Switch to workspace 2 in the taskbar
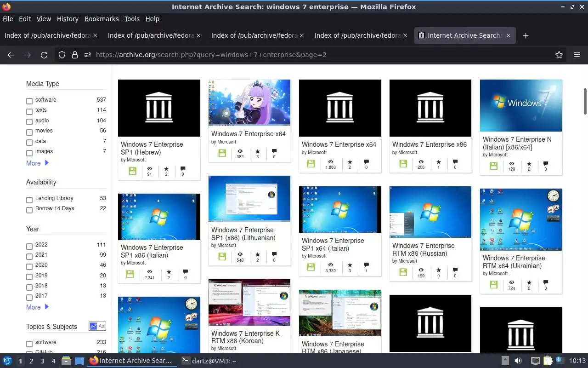The height and width of the screenshot is (368, 588). point(31,361)
